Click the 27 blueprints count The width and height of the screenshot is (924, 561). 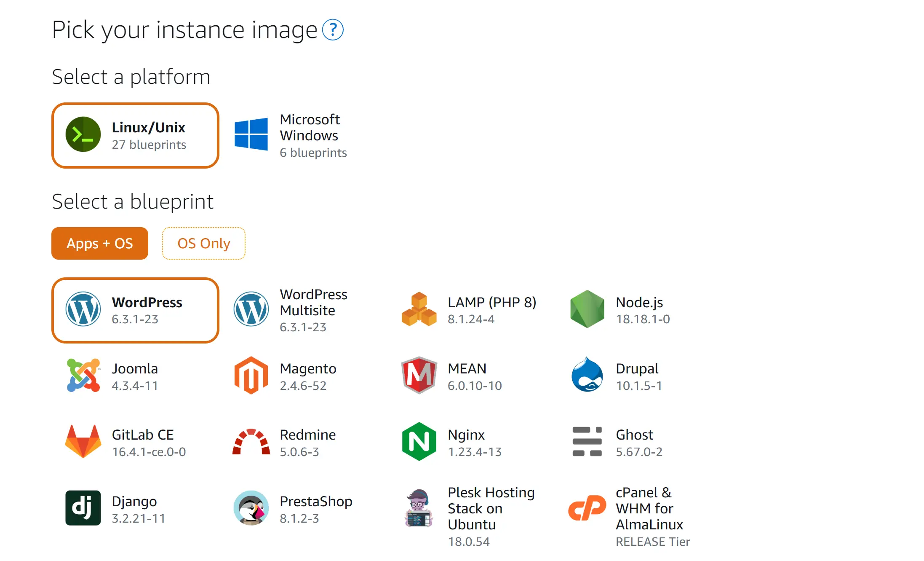[149, 145]
